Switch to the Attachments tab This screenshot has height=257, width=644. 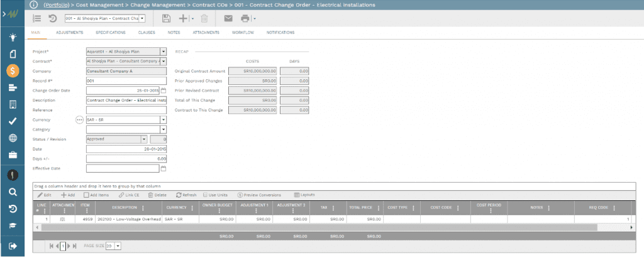pyautogui.click(x=206, y=33)
